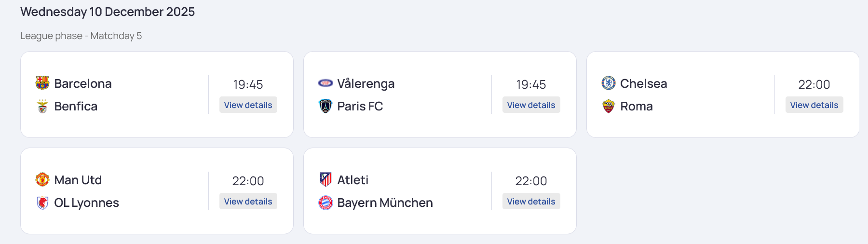868x244 pixels.
Task: Click the Vålerenga club logo
Action: pos(325,83)
